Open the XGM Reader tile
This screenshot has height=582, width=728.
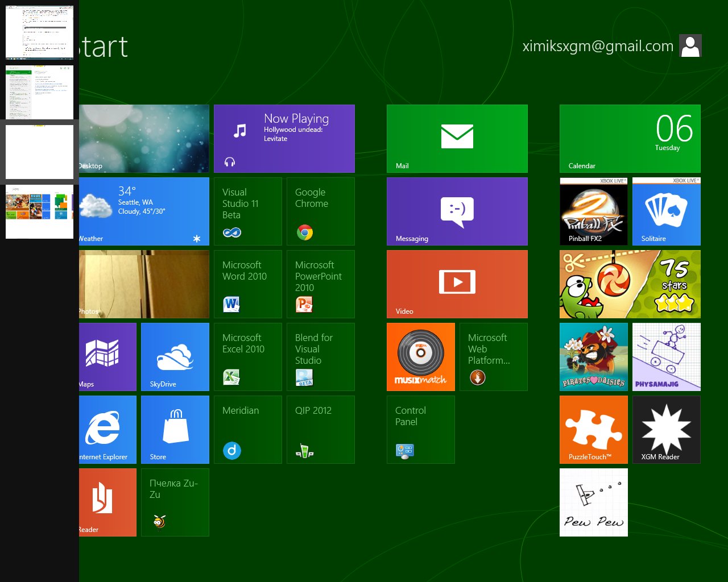tap(667, 430)
